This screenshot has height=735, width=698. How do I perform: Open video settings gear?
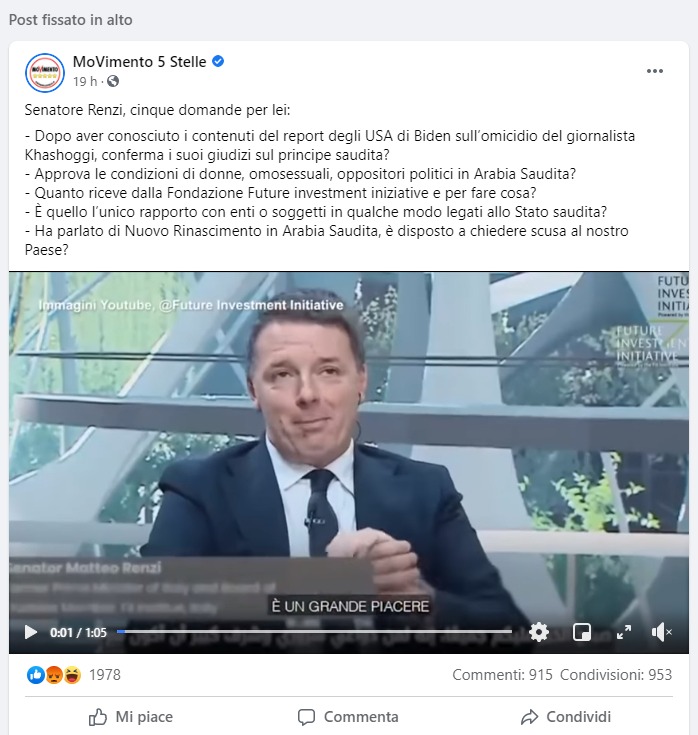(539, 632)
